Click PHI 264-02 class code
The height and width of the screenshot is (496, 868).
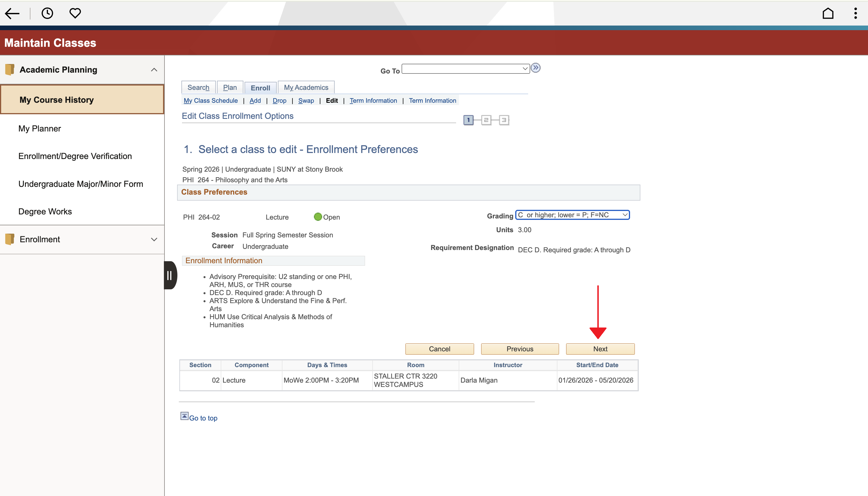[201, 217]
